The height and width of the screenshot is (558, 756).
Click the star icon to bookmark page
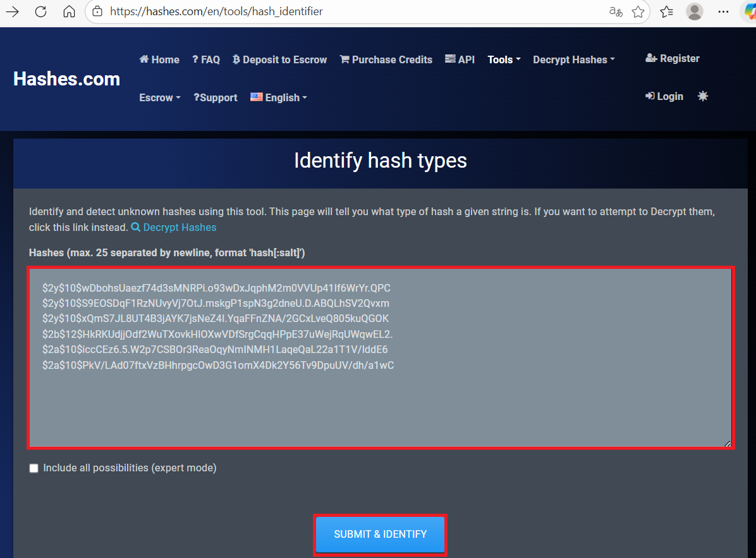click(x=638, y=11)
